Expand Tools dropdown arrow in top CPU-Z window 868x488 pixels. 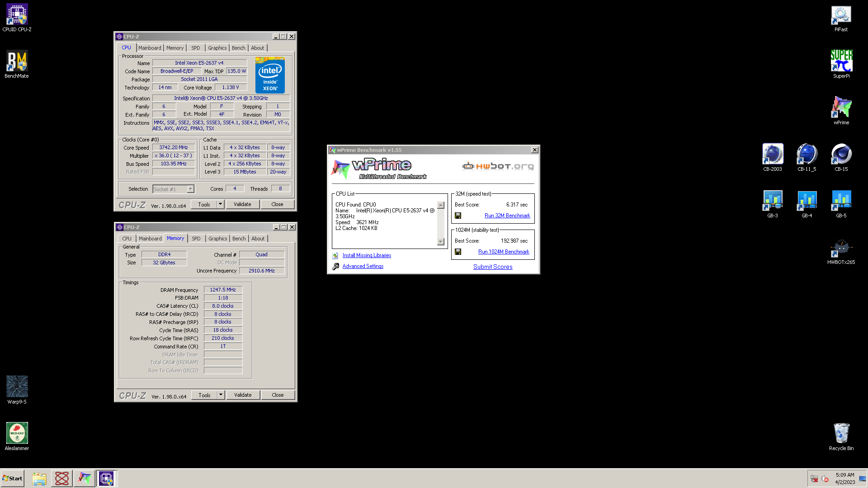pyautogui.click(x=220, y=204)
